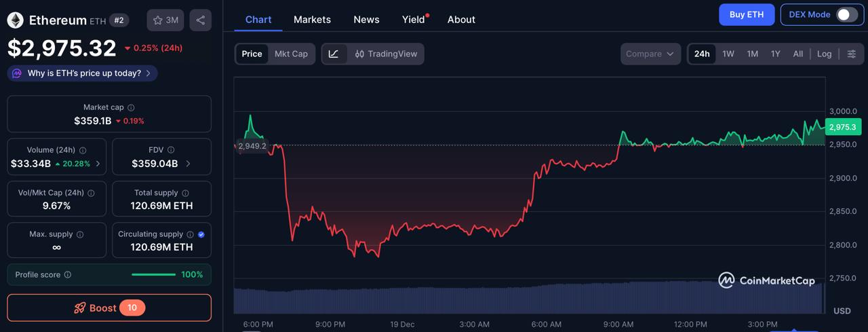This screenshot has height=332, width=868.
Task: Click the Max. supply info icon
Action: 80,234
